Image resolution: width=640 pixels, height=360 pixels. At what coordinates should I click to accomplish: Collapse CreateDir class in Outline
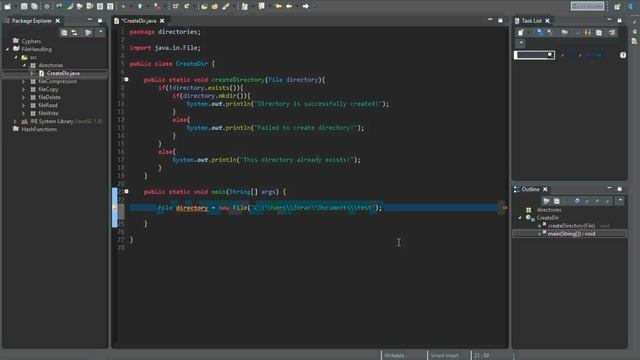coord(520,218)
